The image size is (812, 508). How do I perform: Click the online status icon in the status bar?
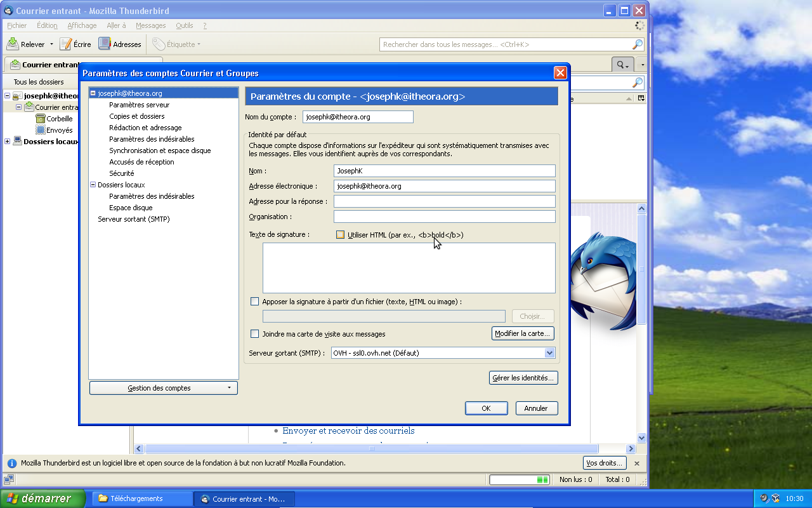tap(9, 479)
